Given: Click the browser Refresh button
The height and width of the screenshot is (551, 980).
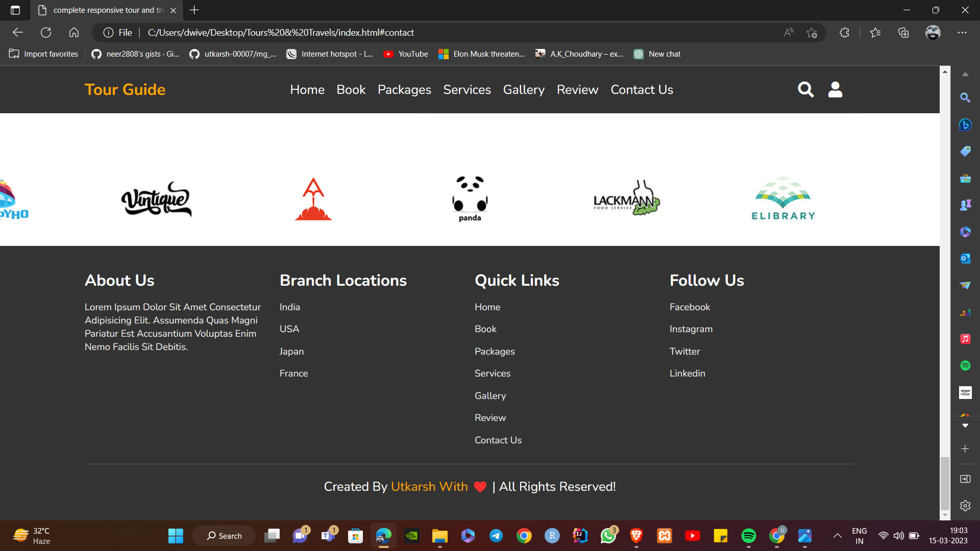Looking at the screenshot, I should point(46,33).
